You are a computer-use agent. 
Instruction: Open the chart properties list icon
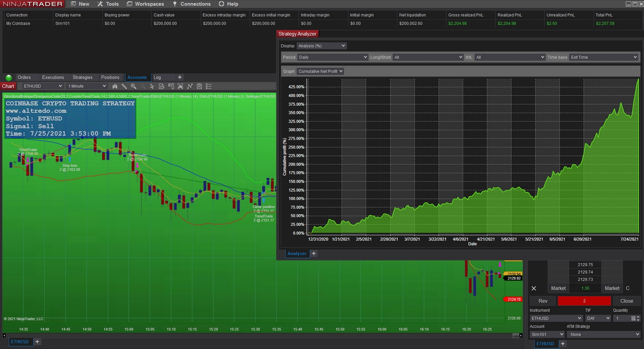click(208, 86)
